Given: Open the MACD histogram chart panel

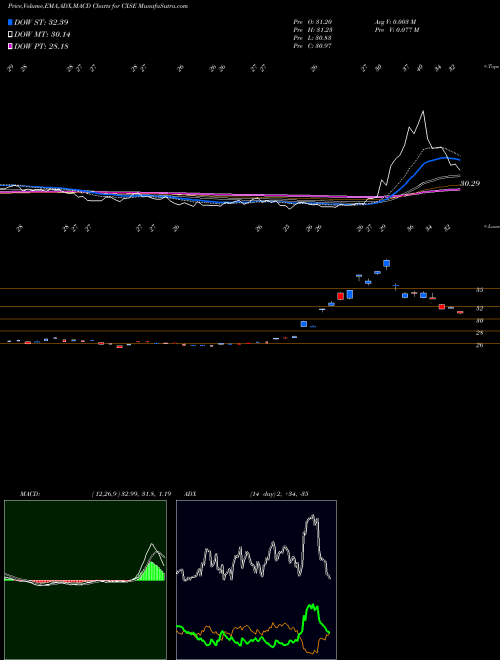Looking at the screenshot, I should point(85,580).
